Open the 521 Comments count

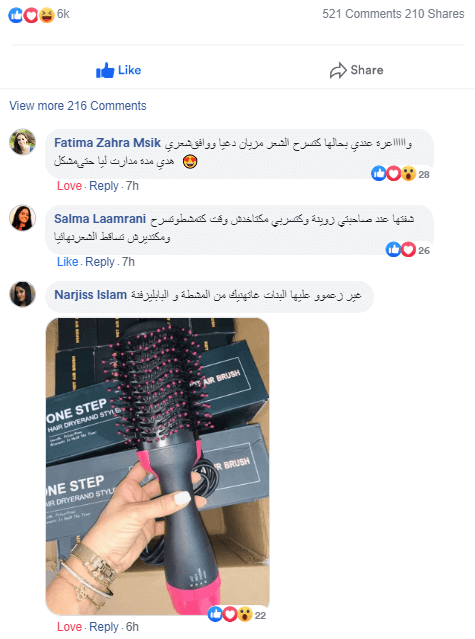point(362,14)
